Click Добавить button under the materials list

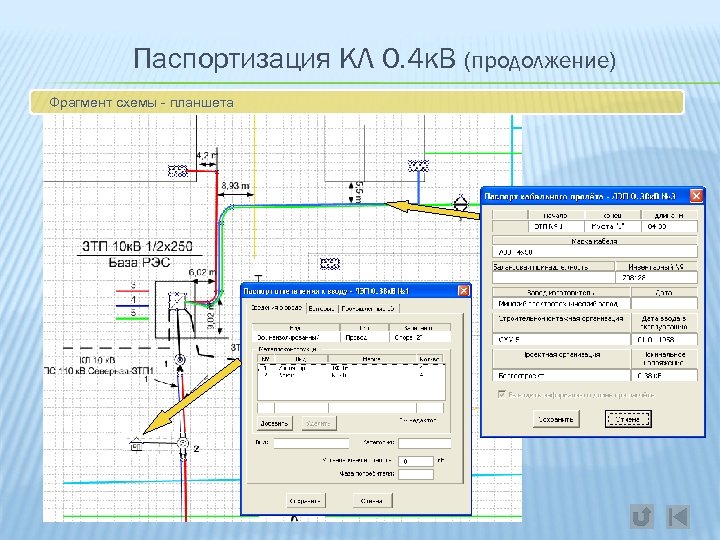pyautogui.click(x=274, y=423)
